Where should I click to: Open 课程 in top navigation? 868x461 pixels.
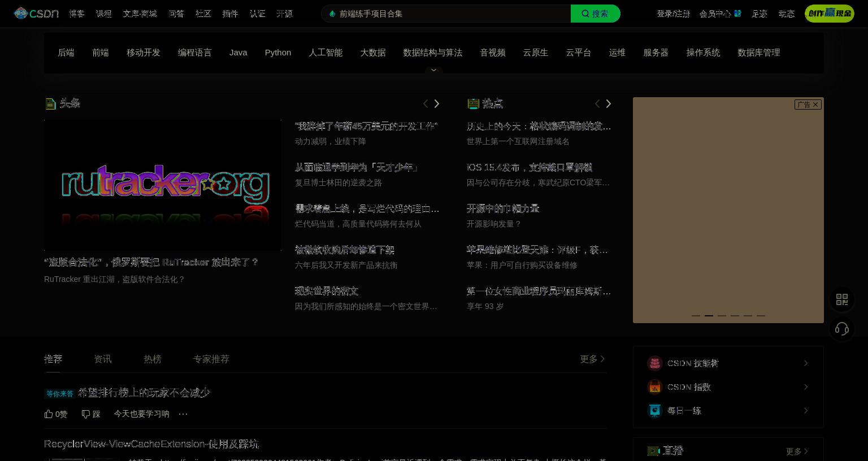coord(104,14)
